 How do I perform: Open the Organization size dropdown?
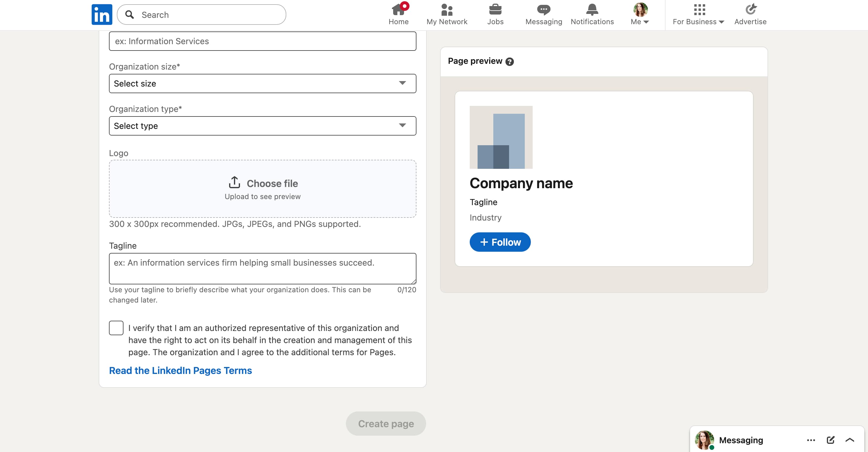pyautogui.click(x=262, y=83)
